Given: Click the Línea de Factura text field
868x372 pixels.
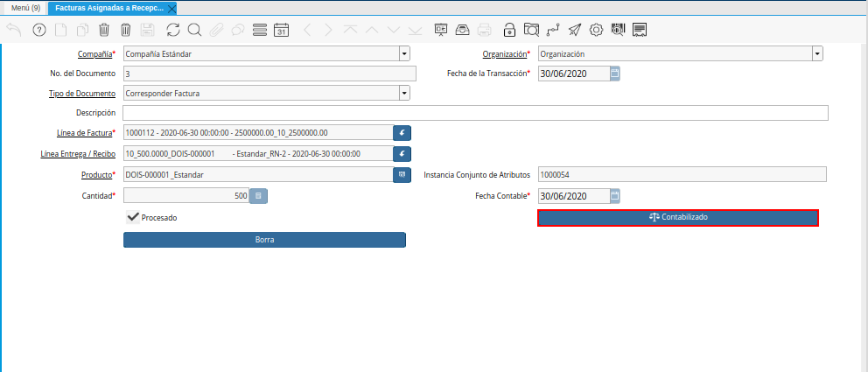Looking at the screenshot, I should 258,133.
